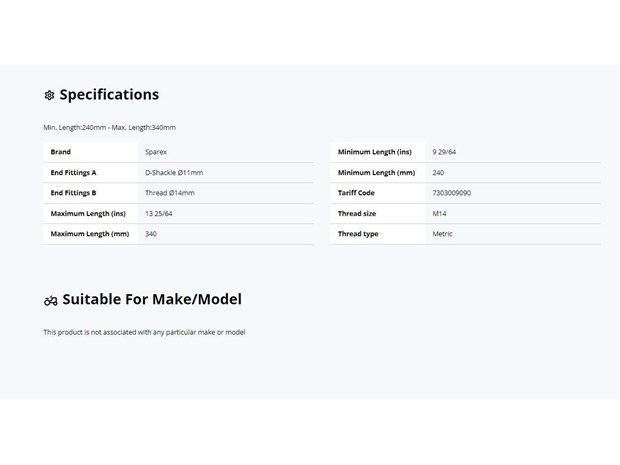Image resolution: width=620 pixels, height=465 pixels.
Task: Click the Maximum Length (mm) label
Action: tap(90, 234)
